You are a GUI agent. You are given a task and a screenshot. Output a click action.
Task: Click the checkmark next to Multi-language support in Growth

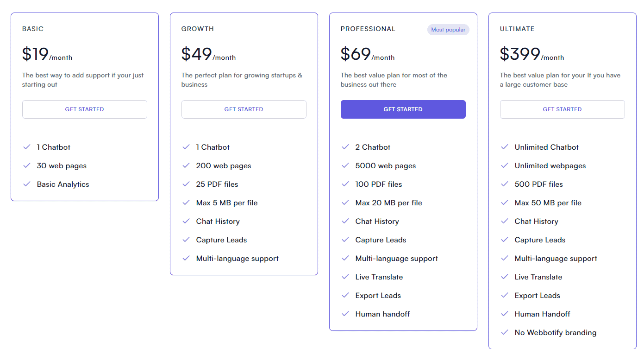pos(186,258)
